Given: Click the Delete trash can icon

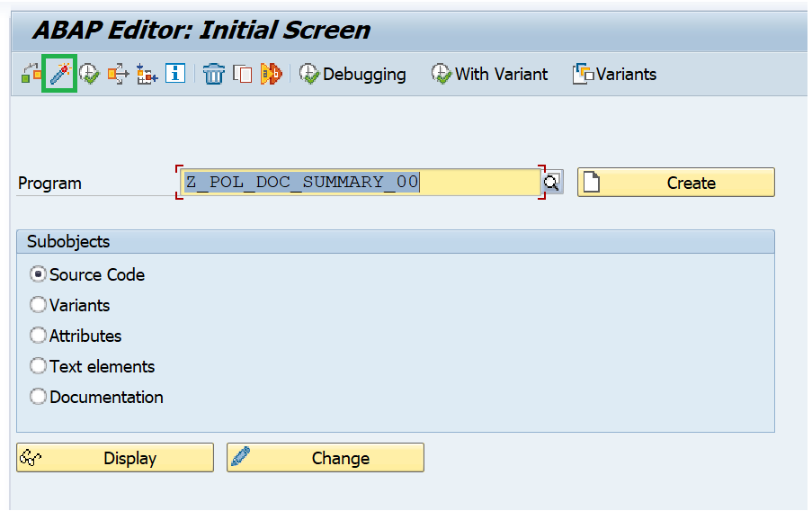Looking at the screenshot, I should (x=213, y=74).
